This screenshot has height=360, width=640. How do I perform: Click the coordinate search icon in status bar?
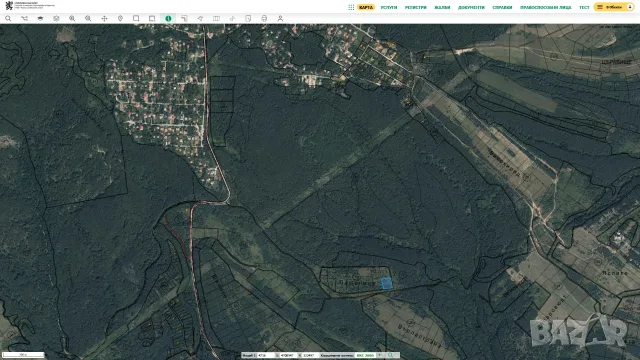tap(390, 356)
